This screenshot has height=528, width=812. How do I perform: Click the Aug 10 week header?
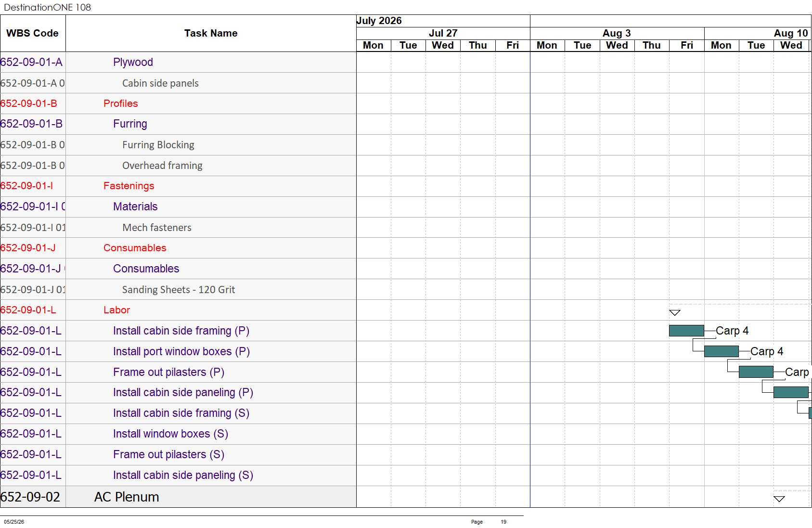[791, 33]
